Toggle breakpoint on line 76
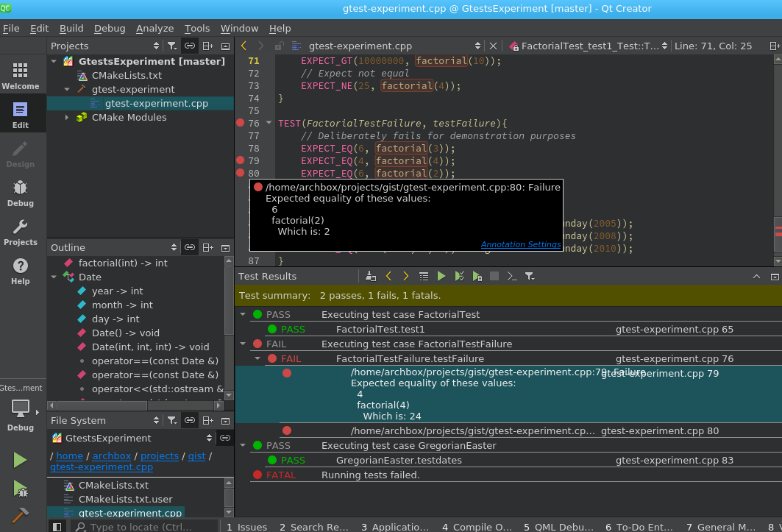This screenshot has width=782, height=532. pos(240,123)
